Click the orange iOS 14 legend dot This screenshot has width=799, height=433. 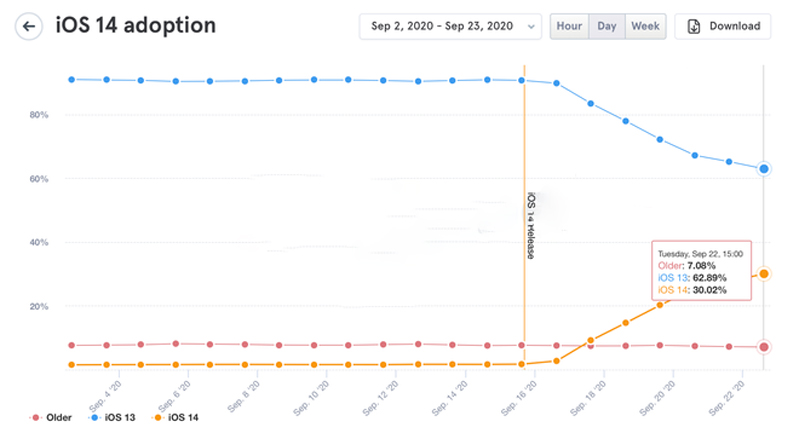click(x=156, y=416)
